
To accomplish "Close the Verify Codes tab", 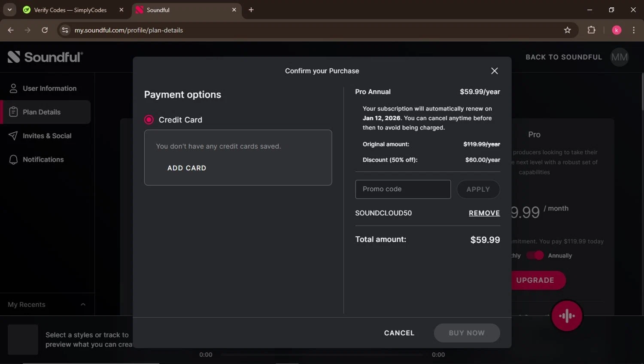I will click(x=122, y=10).
